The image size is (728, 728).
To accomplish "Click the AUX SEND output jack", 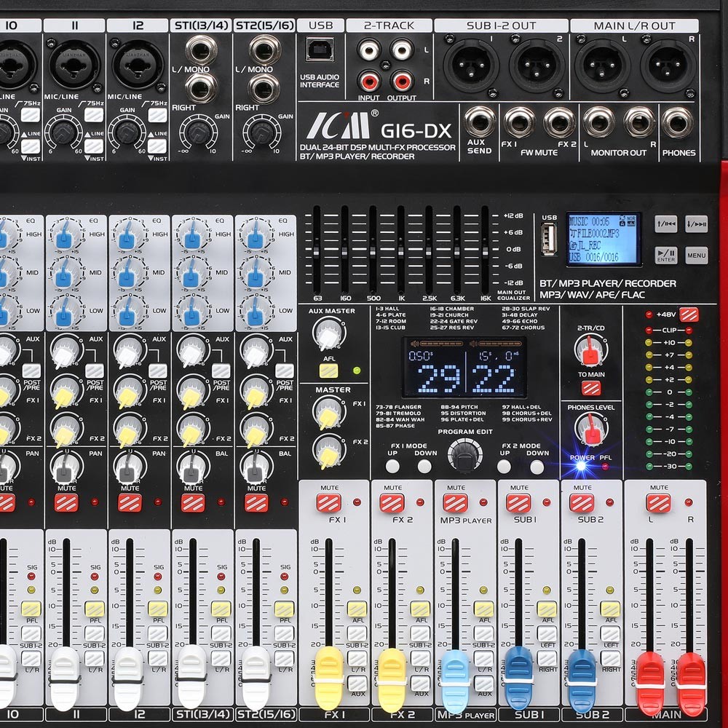I will 480,122.
